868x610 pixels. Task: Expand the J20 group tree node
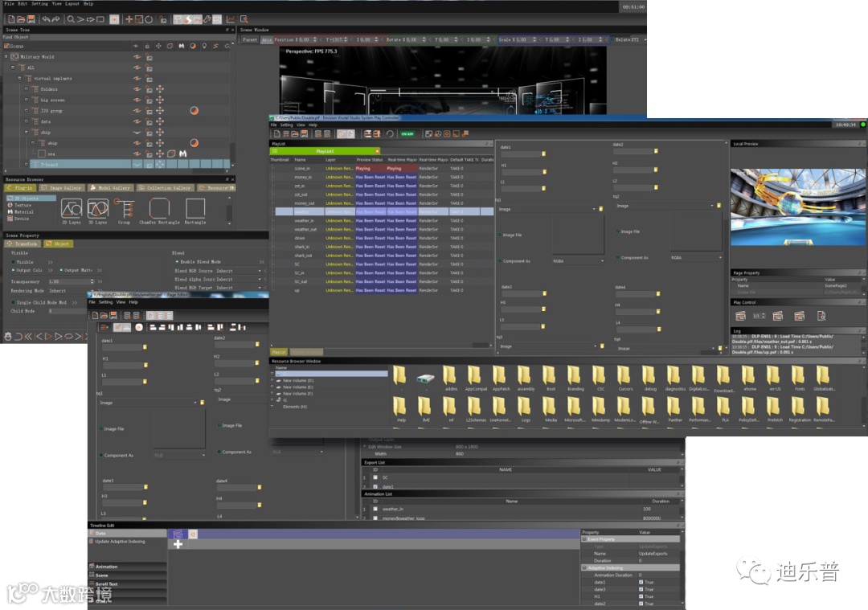(x=26, y=111)
